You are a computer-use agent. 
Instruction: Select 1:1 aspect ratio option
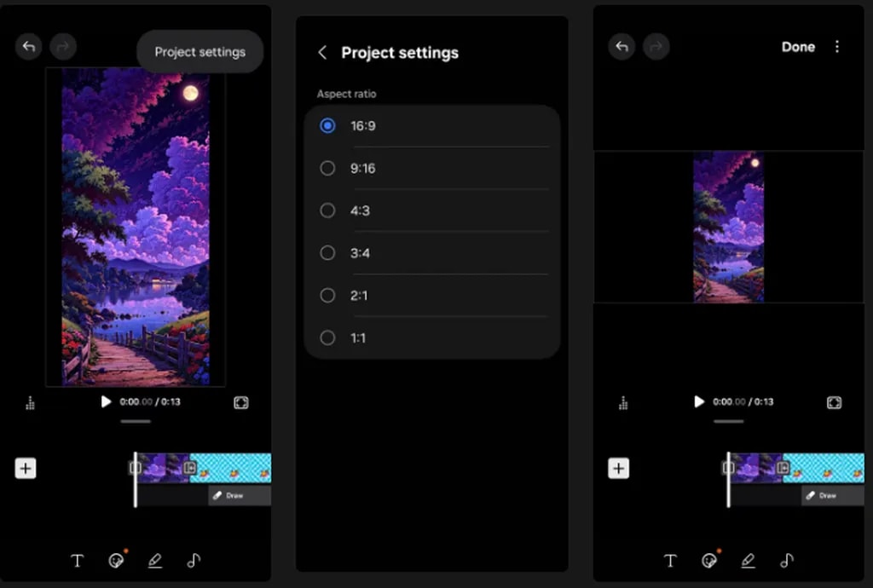(327, 338)
